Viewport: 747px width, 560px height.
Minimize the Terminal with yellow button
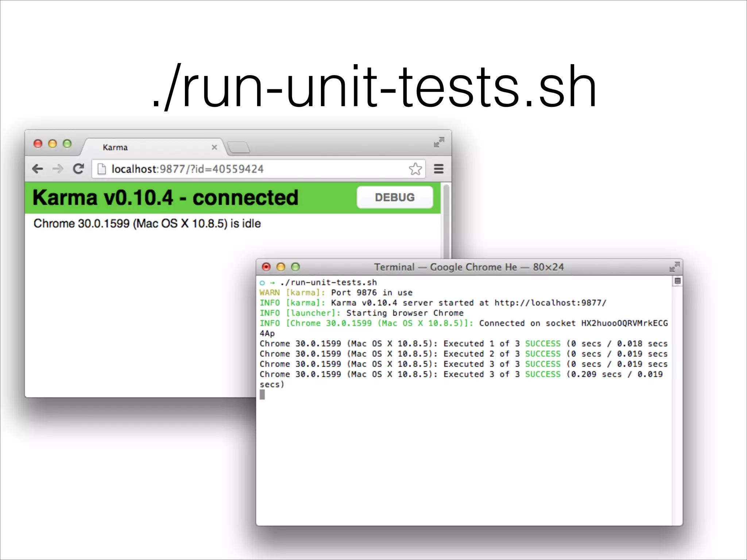(x=281, y=267)
